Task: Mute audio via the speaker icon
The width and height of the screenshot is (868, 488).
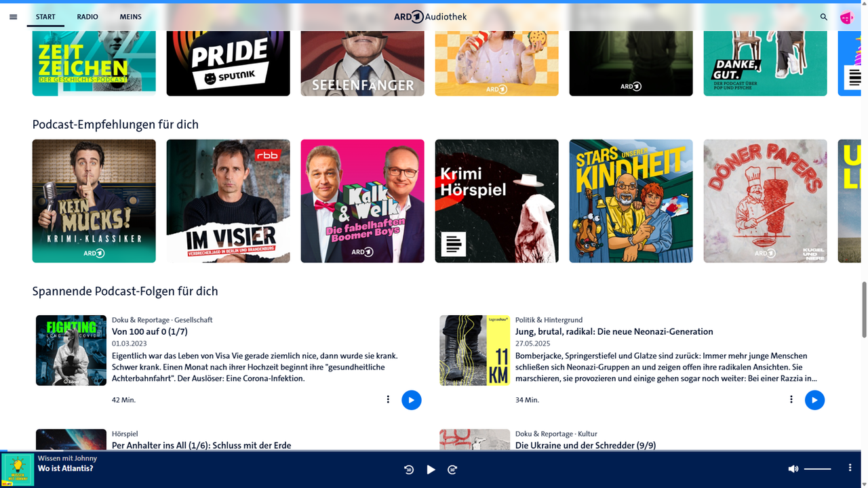Action: coord(793,469)
